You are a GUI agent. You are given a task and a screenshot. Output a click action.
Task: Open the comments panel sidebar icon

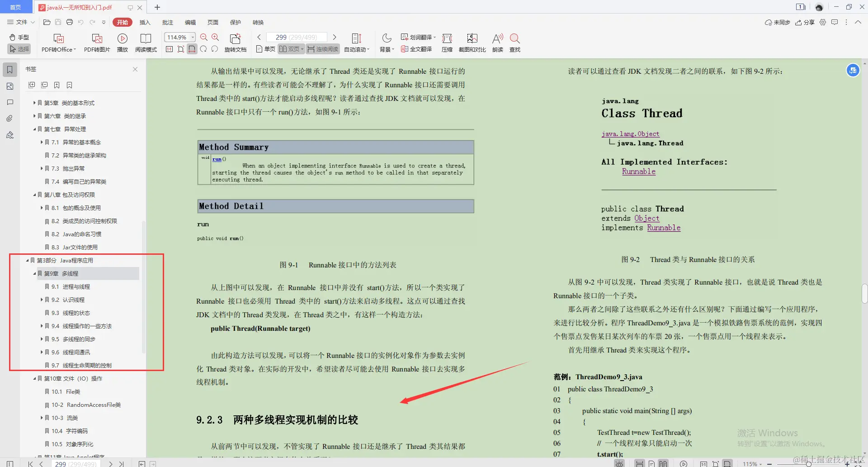[x=10, y=102]
